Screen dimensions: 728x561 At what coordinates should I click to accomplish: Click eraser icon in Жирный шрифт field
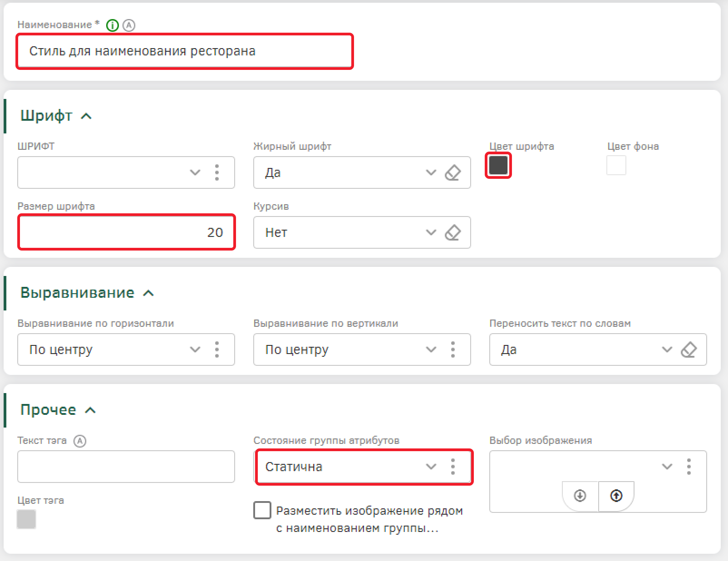(453, 172)
